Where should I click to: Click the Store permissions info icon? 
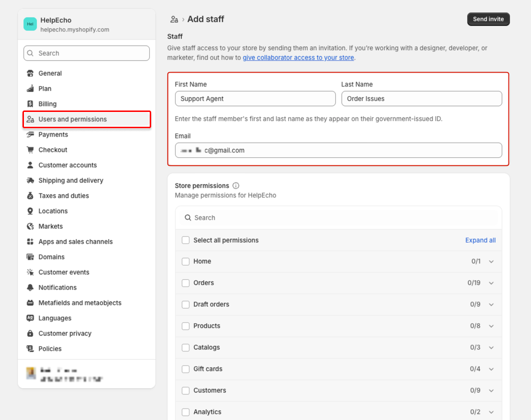coord(236,186)
